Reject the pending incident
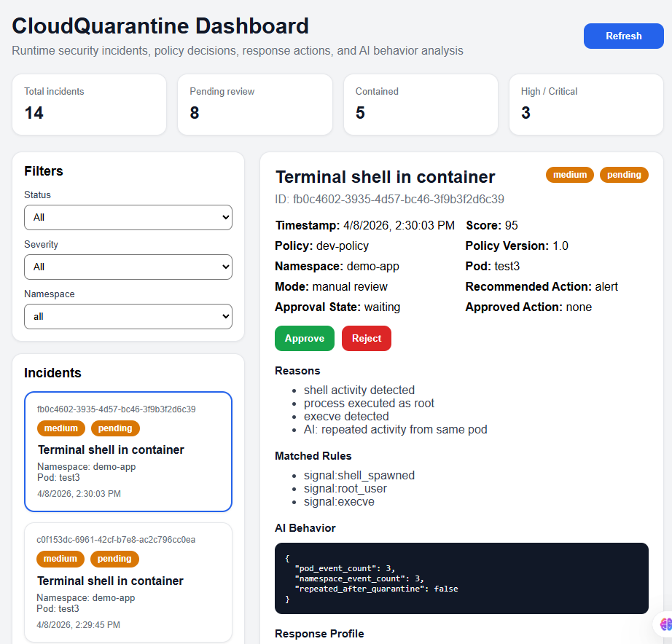This screenshot has width=672, height=644. (x=366, y=339)
